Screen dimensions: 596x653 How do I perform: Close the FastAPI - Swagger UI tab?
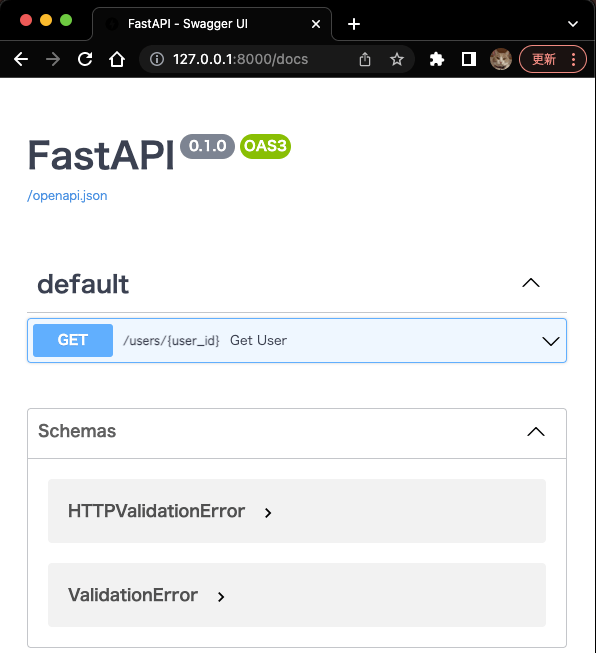[316, 24]
